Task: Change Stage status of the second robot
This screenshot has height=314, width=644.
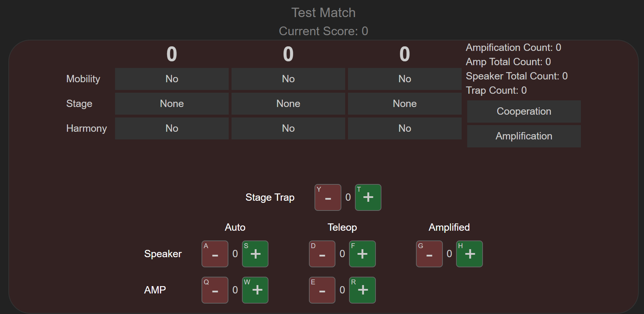Action: click(288, 104)
